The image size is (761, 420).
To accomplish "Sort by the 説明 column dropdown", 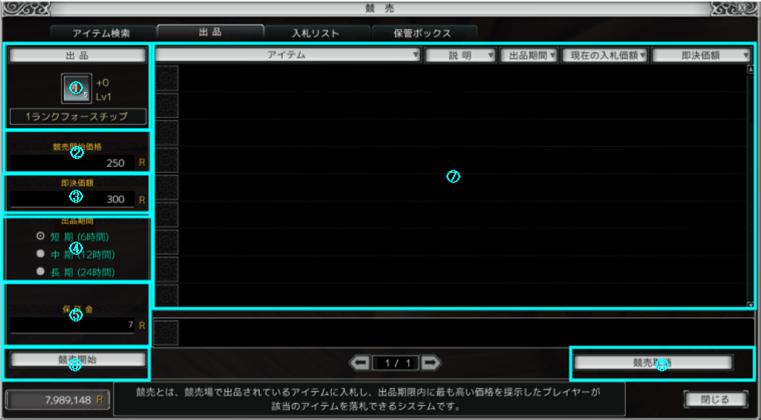I will (460, 55).
